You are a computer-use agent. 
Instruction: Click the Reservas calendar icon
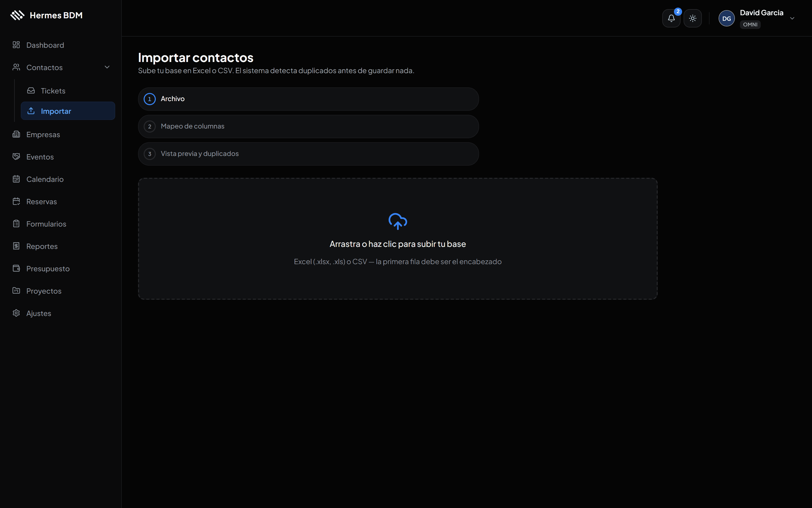(16, 202)
